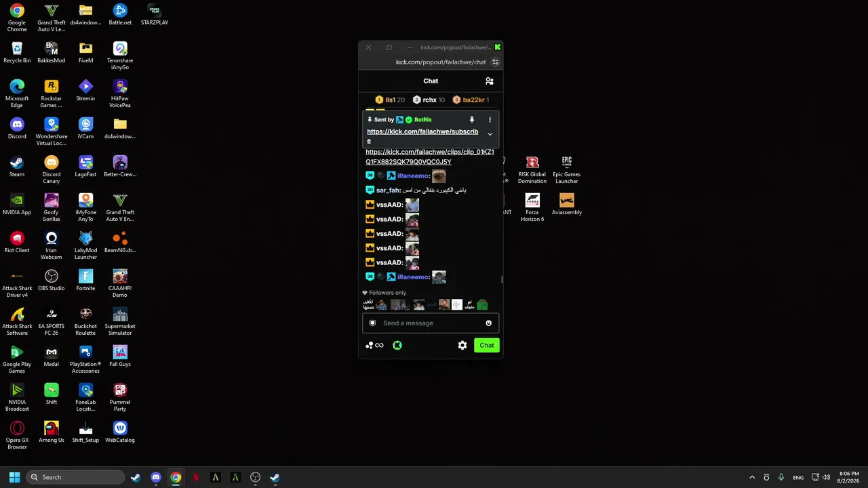Select the Buckshot Roulette desktop icon

click(85, 322)
